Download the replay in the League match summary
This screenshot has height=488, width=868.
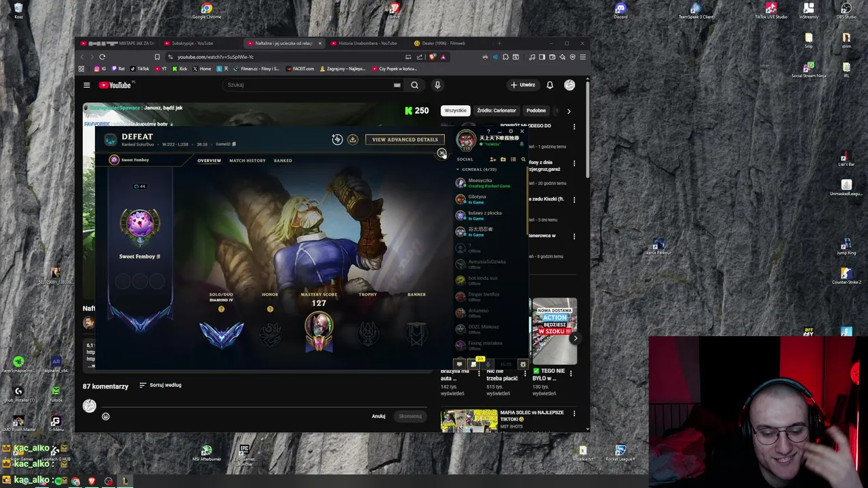click(x=353, y=140)
